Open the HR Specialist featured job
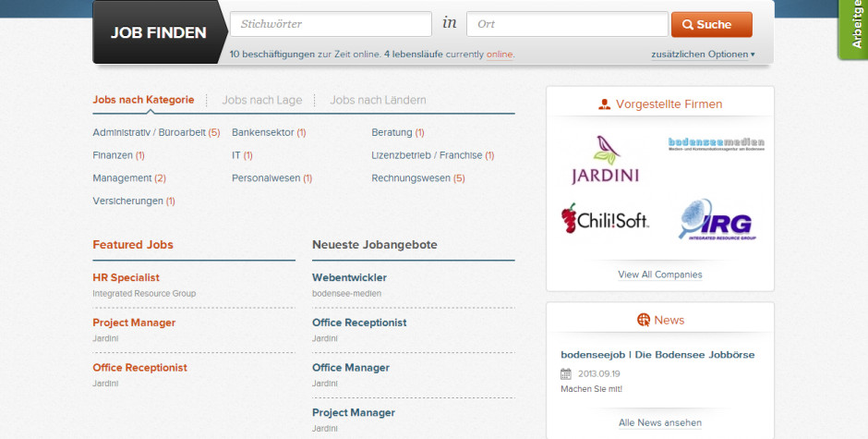Screen dimensions: 868x439 click(x=126, y=277)
